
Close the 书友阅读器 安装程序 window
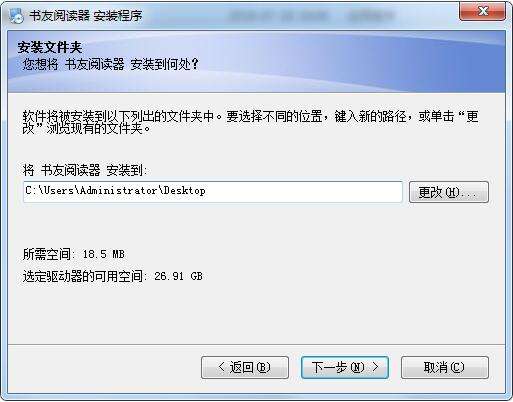point(482,11)
